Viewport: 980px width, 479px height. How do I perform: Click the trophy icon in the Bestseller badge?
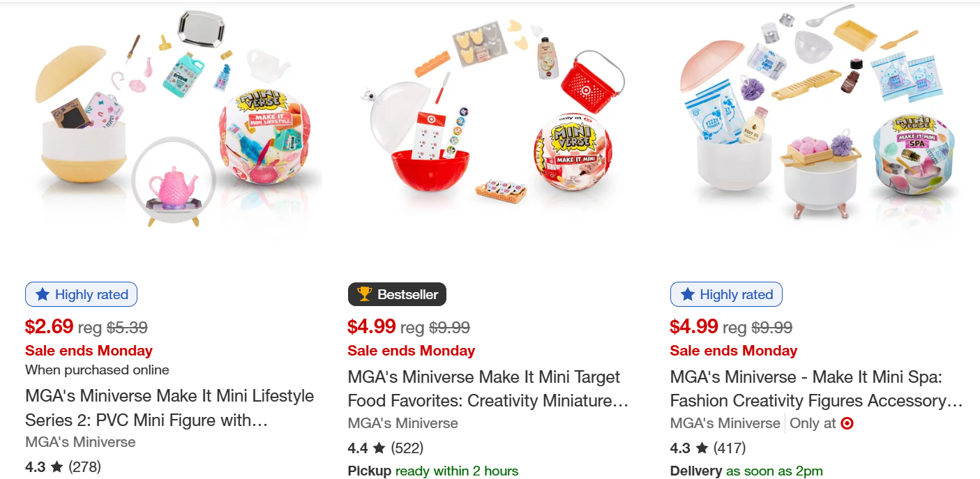click(x=364, y=295)
